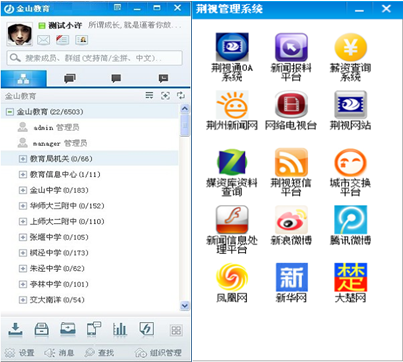This screenshot has width=403, height=362.
Task: Click the grid apps icon in bottom toolbar
Action: pyautogui.click(x=176, y=330)
